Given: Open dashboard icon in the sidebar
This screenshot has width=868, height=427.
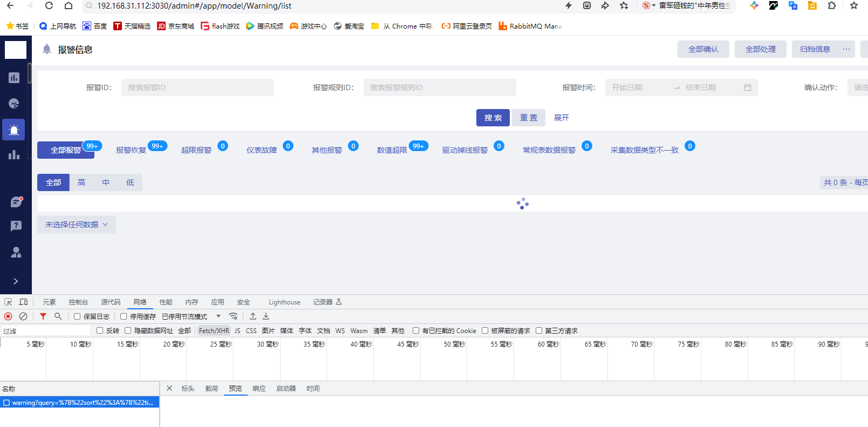Looking at the screenshot, I should (14, 78).
